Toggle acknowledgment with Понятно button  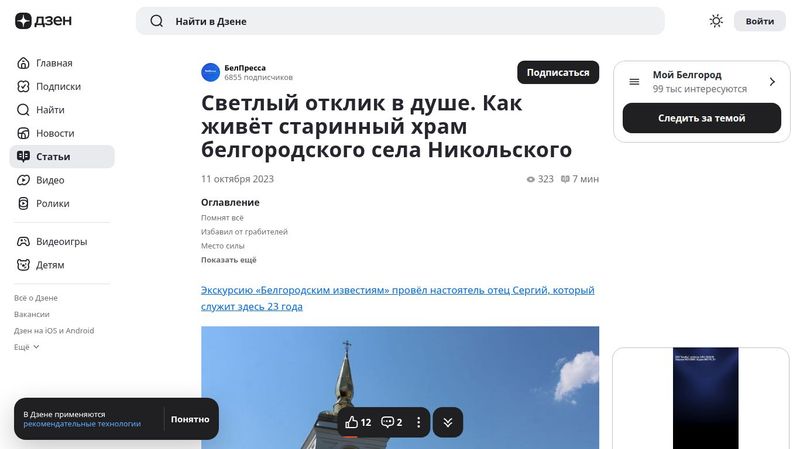pyautogui.click(x=190, y=419)
